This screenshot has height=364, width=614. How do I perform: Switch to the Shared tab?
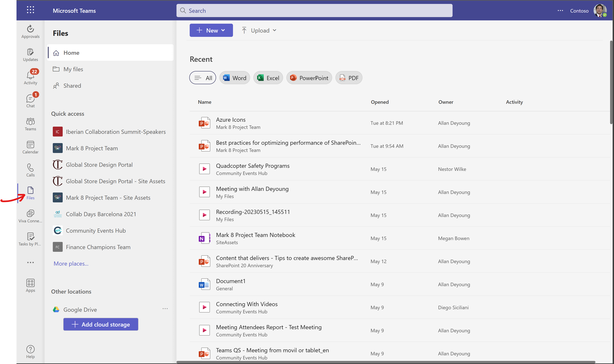[72, 85]
